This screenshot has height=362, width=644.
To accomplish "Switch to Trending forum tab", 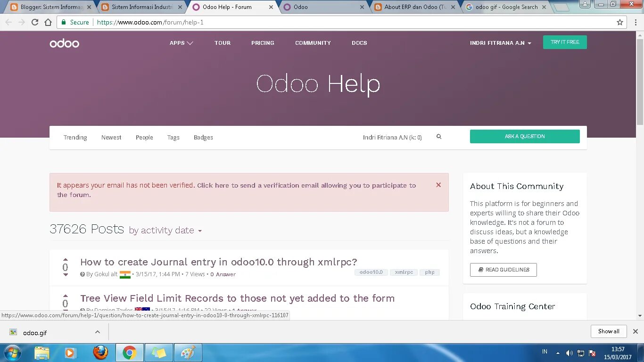I will coord(75,138).
